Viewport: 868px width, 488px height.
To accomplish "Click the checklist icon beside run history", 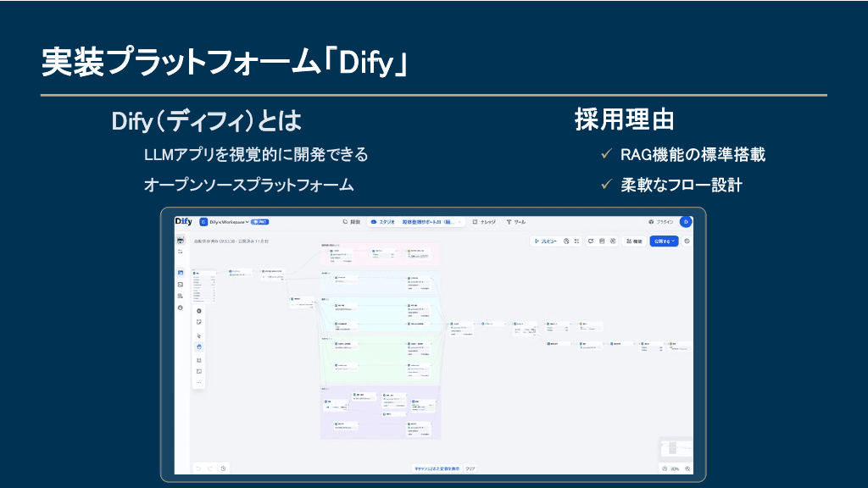I will (576, 241).
